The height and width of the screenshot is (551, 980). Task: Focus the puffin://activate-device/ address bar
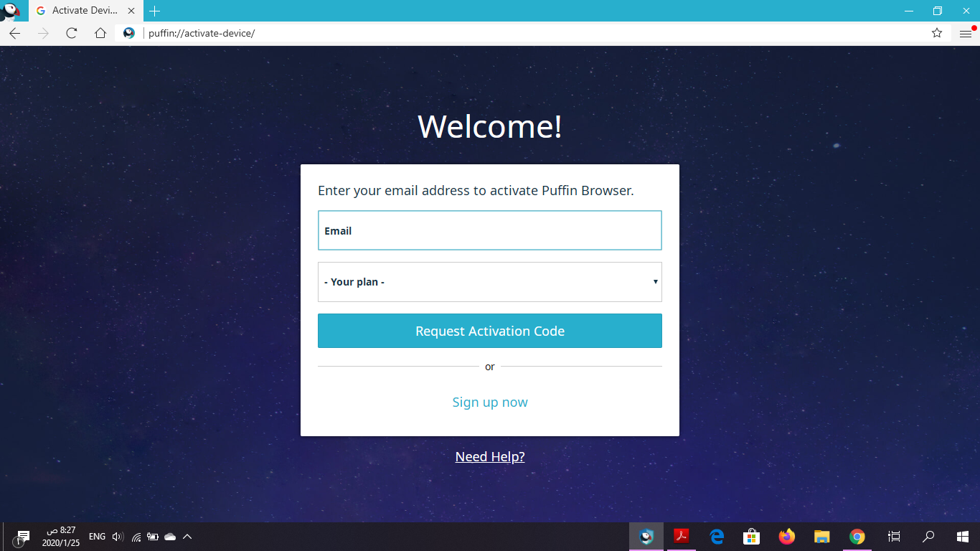click(x=534, y=33)
